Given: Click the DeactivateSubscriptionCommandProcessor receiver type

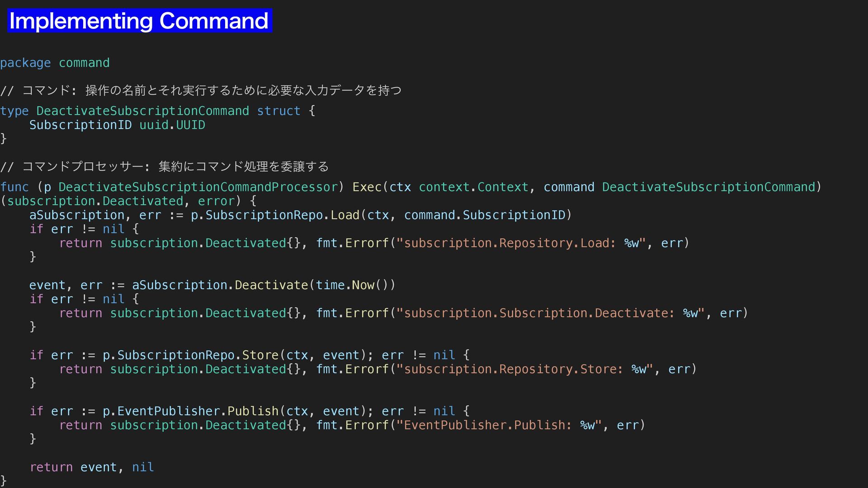Looking at the screenshot, I should pyautogui.click(x=198, y=187).
